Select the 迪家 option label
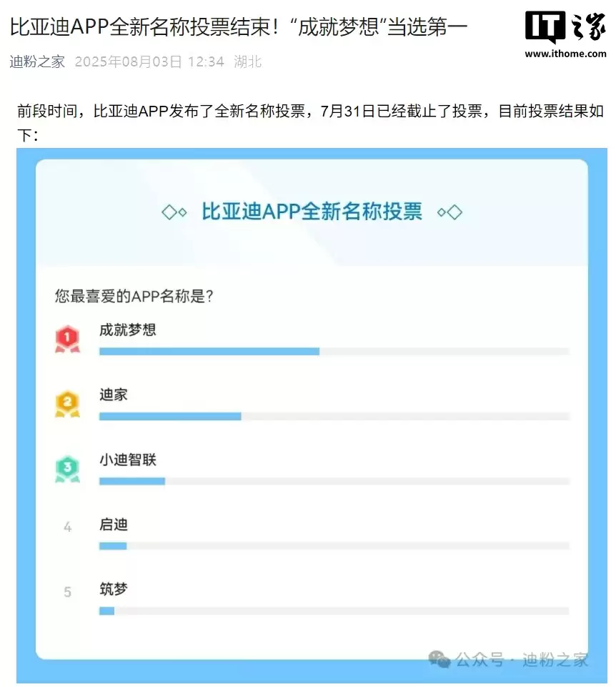 [x=114, y=395]
